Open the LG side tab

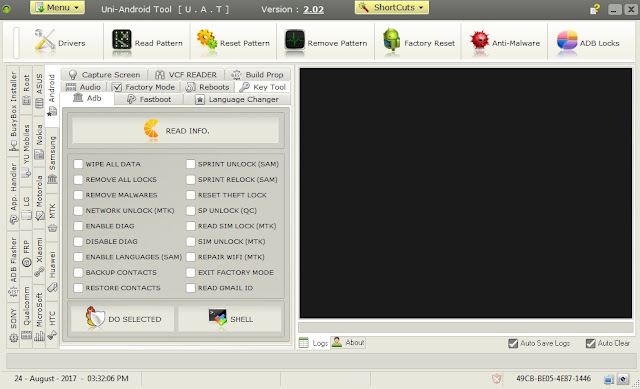(x=26, y=208)
